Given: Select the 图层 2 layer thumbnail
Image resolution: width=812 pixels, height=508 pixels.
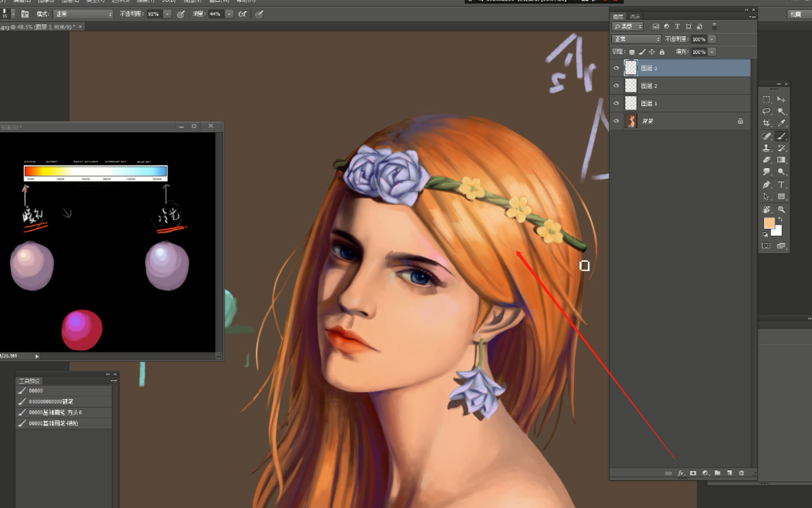Looking at the screenshot, I should click(x=631, y=86).
